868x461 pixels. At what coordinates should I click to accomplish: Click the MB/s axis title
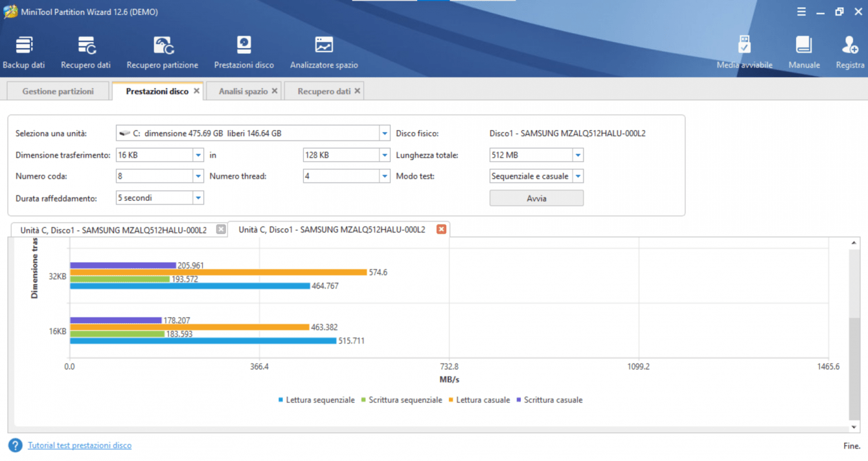click(x=449, y=379)
